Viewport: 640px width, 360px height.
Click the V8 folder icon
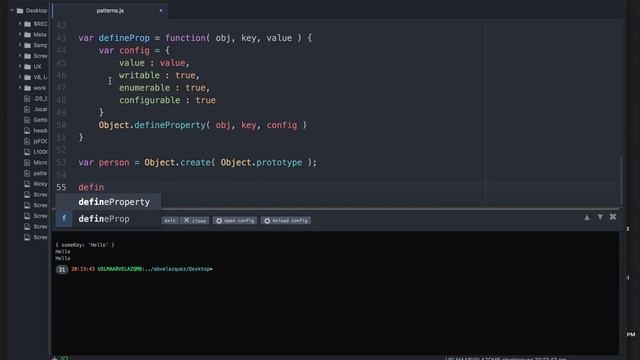27,77
